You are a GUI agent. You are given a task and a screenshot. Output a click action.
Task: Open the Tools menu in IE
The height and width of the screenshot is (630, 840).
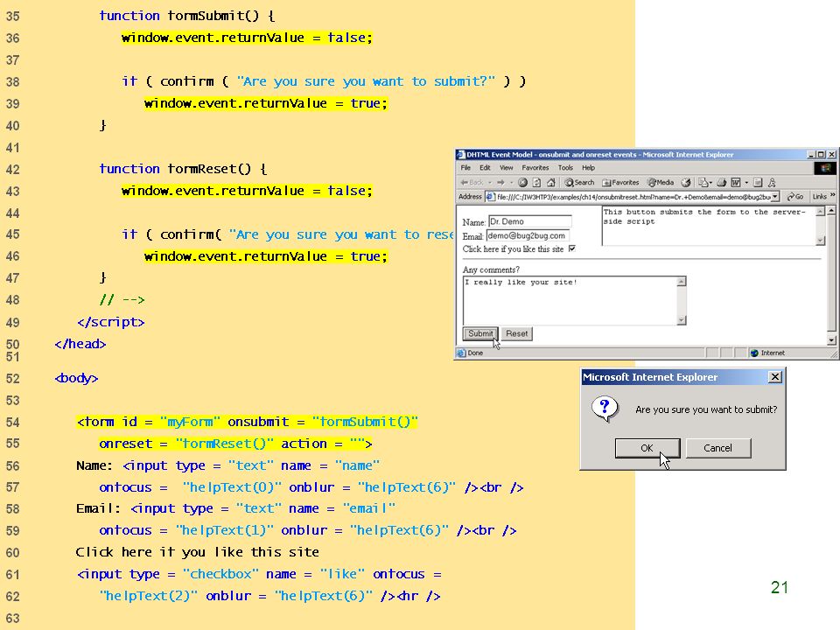click(x=565, y=168)
